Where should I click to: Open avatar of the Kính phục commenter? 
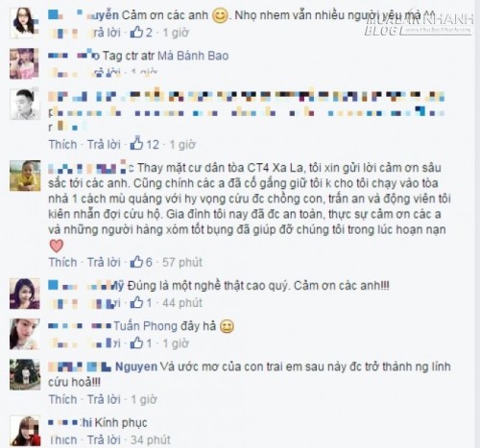click(x=25, y=431)
